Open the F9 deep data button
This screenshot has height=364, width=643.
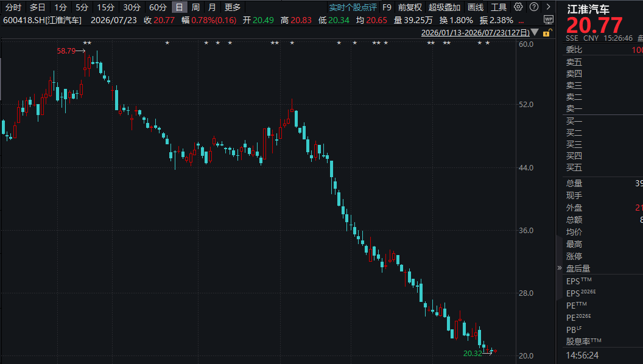click(x=387, y=7)
